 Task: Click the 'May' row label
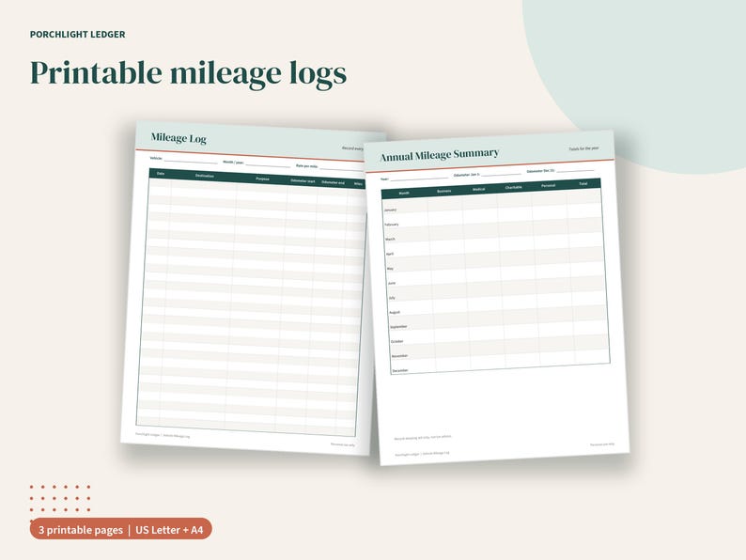[x=390, y=269]
